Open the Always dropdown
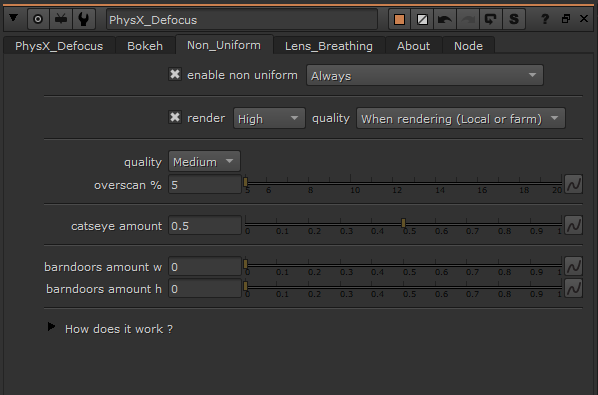 [x=424, y=75]
